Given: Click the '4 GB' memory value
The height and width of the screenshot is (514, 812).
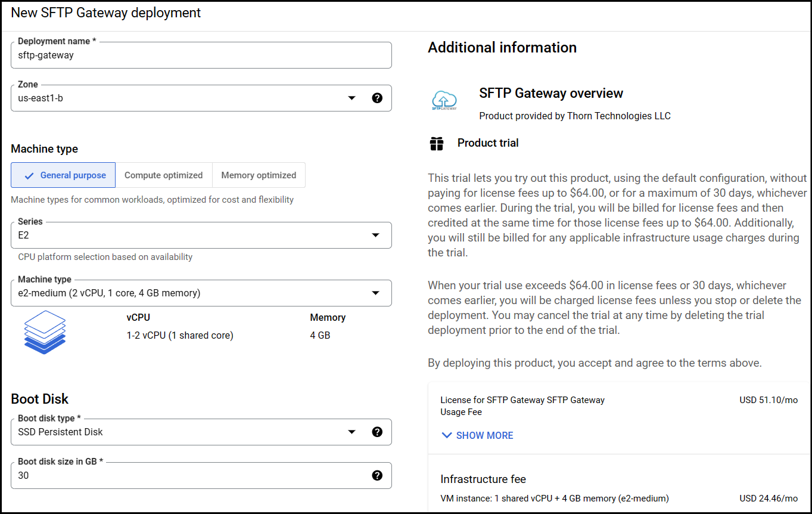Looking at the screenshot, I should [320, 336].
